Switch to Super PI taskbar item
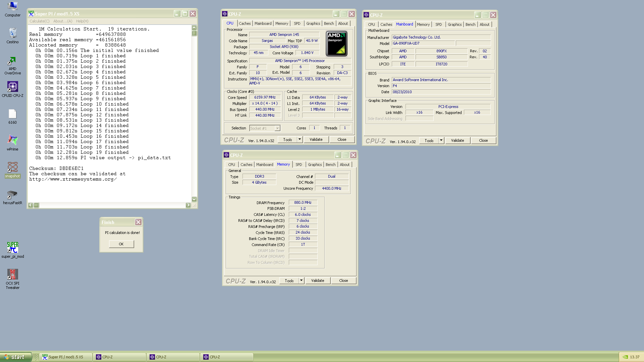The width and height of the screenshot is (644, 362). [66, 357]
